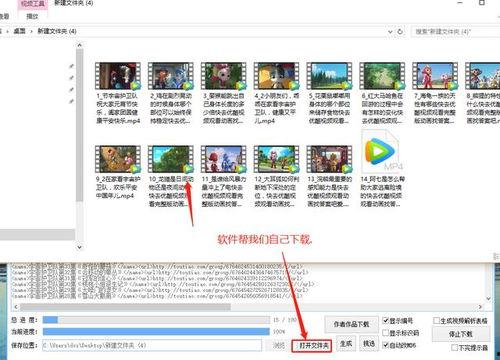Click the 当前进度 progress bar
This screenshot has height=360, width=500.
(x=156, y=332)
